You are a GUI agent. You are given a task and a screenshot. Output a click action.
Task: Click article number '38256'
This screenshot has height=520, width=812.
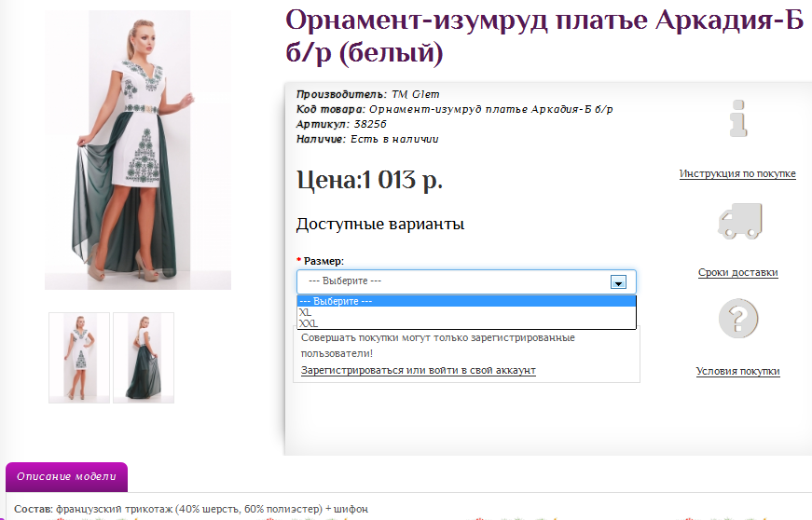click(370, 124)
